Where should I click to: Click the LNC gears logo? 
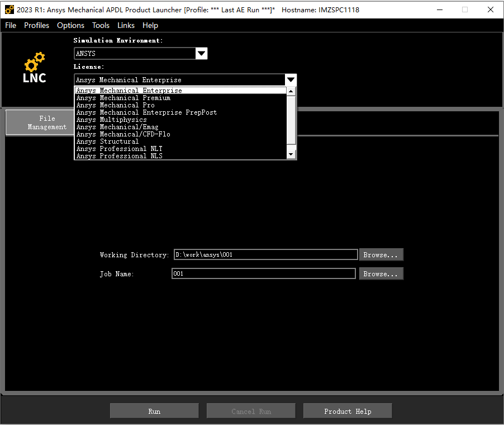tap(35, 67)
